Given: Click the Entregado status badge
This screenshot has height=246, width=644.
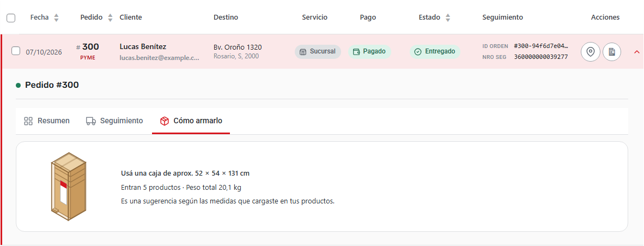Looking at the screenshot, I should click(x=435, y=52).
